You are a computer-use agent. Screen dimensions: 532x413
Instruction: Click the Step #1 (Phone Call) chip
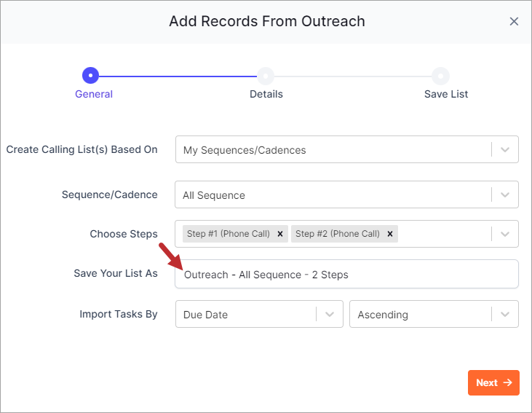228,234
